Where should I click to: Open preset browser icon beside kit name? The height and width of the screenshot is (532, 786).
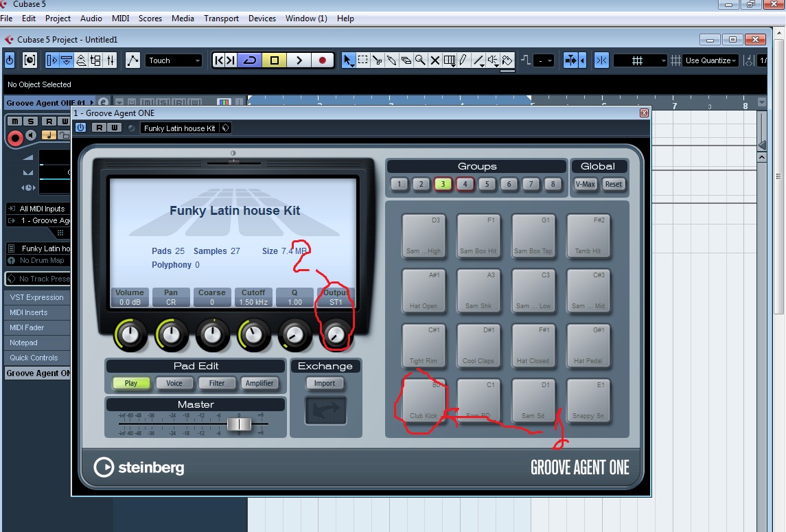point(226,128)
